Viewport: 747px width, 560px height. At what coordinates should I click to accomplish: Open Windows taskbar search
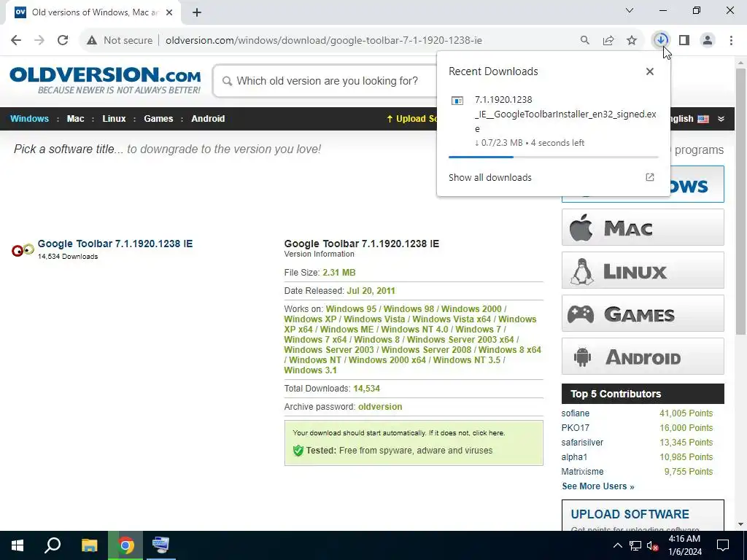pyautogui.click(x=53, y=545)
